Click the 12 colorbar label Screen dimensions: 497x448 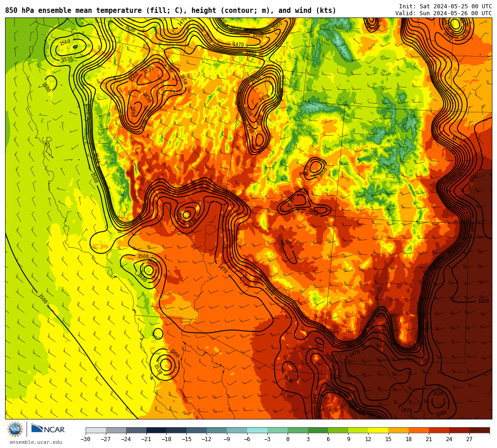[x=368, y=439]
